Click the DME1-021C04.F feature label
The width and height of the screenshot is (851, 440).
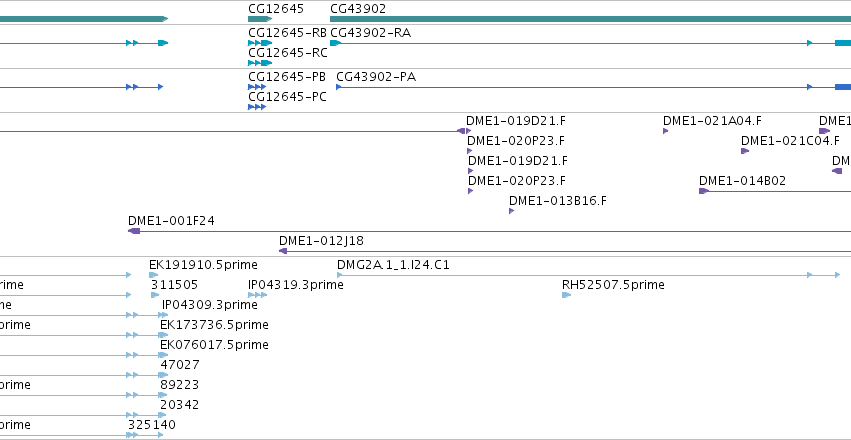790,141
